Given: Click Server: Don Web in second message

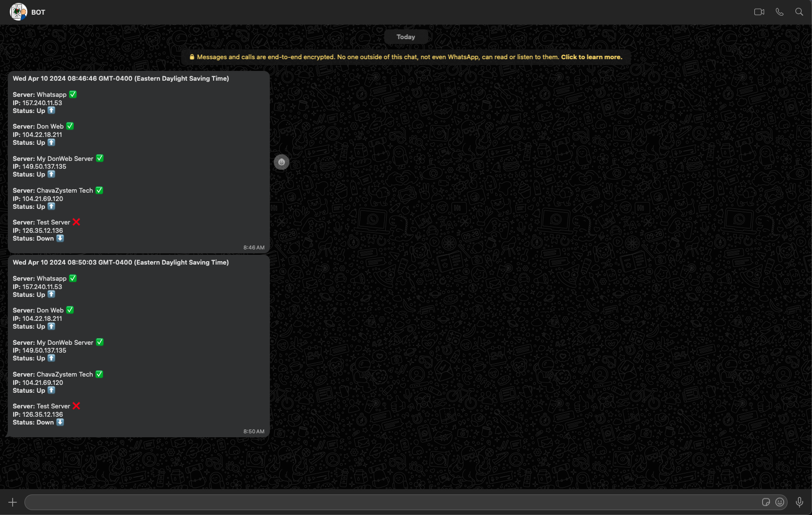Looking at the screenshot, I should pyautogui.click(x=43, y=311).
